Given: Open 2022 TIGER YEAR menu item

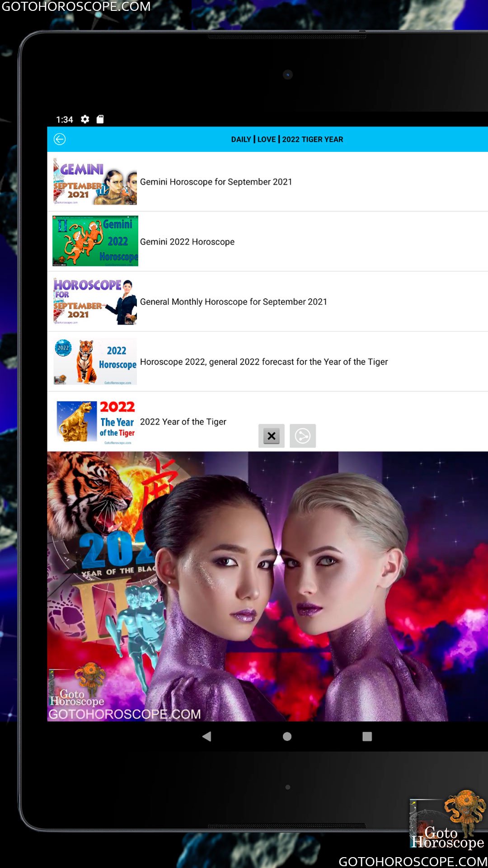Looking at the screenshot, I should pos(313,139).
